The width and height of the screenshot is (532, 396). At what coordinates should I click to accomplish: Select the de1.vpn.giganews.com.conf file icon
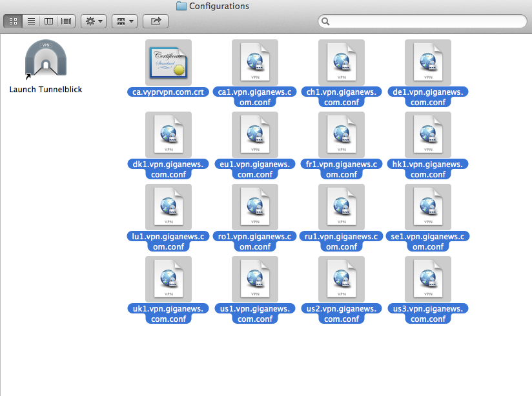428,63
